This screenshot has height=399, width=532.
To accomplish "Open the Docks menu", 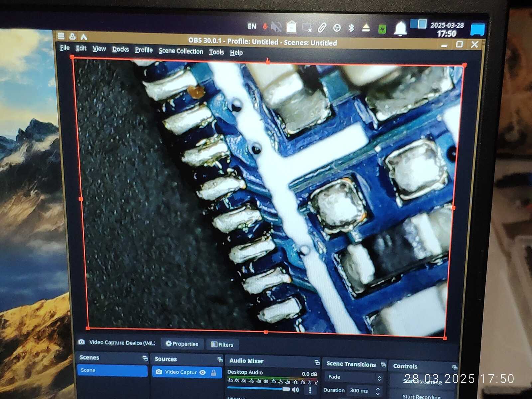I will [x=120, y=50].
